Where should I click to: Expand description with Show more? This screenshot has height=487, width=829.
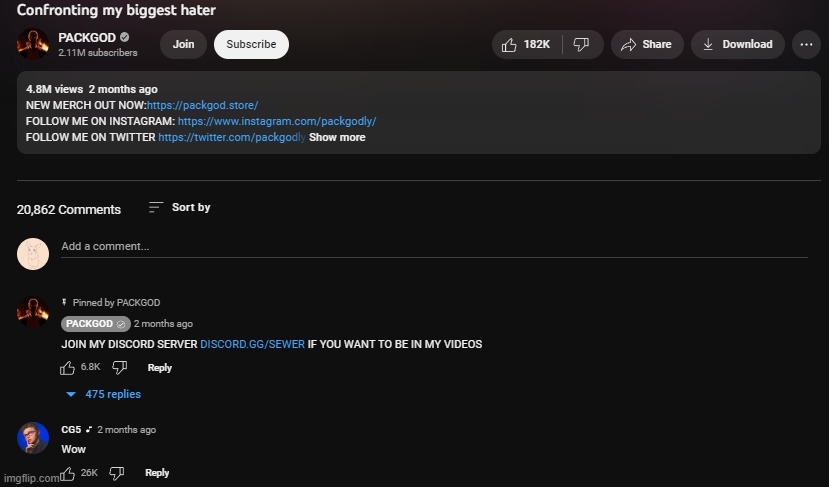tap(337, 137)
